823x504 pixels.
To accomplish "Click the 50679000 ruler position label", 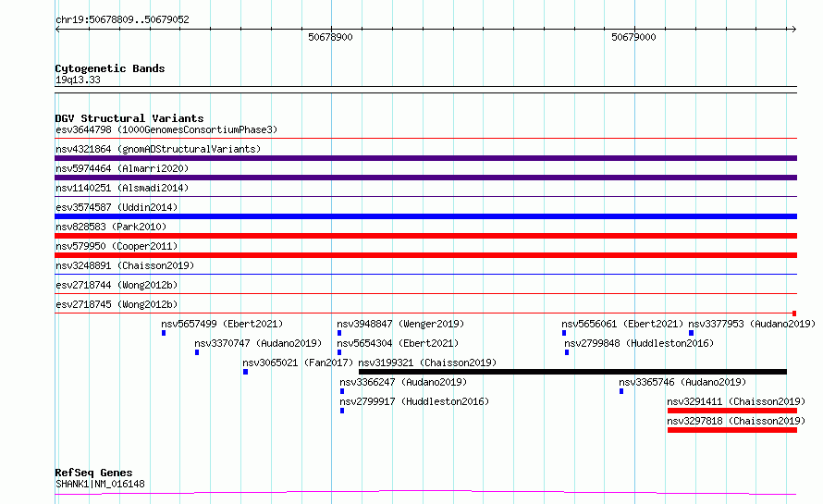I will point(633,37).
